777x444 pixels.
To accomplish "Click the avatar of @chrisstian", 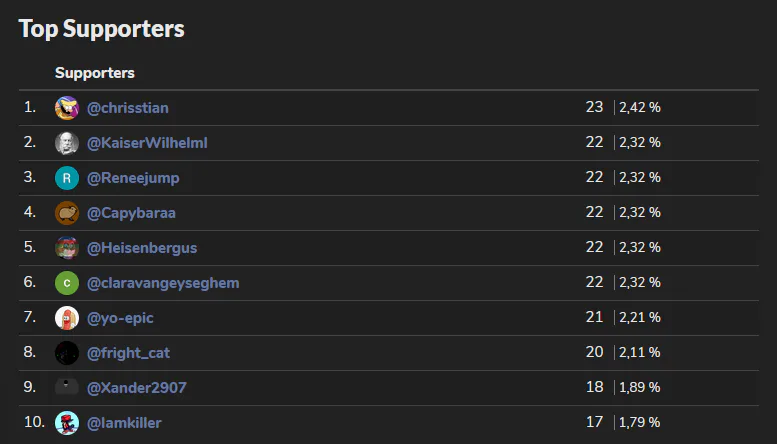I will 67,107.
